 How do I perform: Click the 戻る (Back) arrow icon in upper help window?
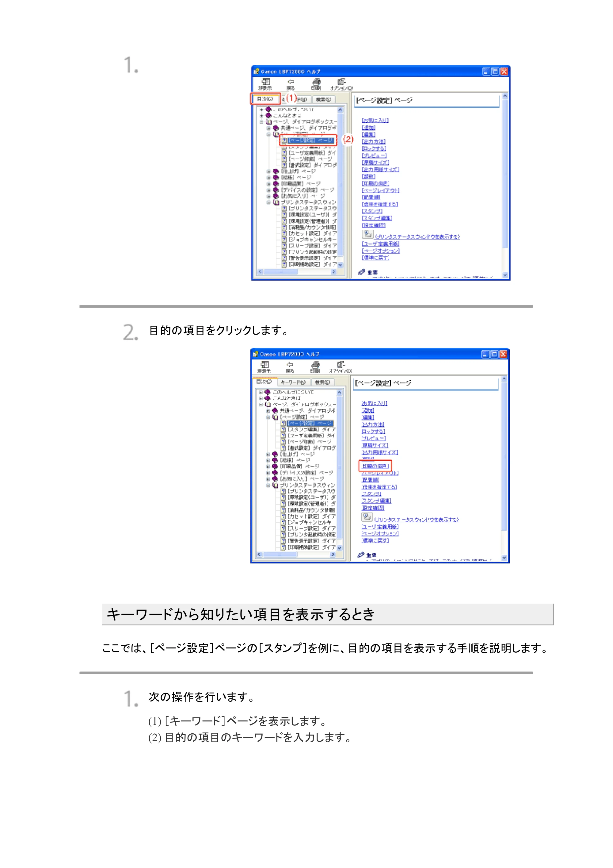(291, 82)
